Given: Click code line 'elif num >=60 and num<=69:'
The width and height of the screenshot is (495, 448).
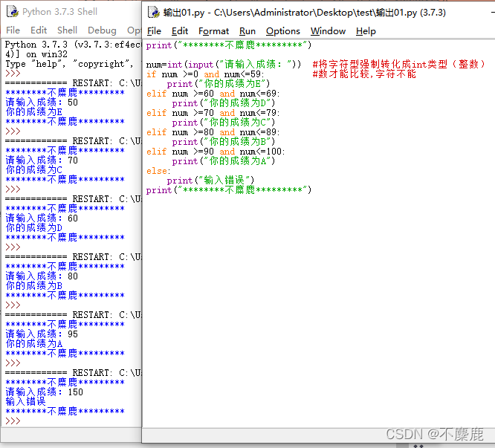Looking at the screenshot, I should pos(213,94).
